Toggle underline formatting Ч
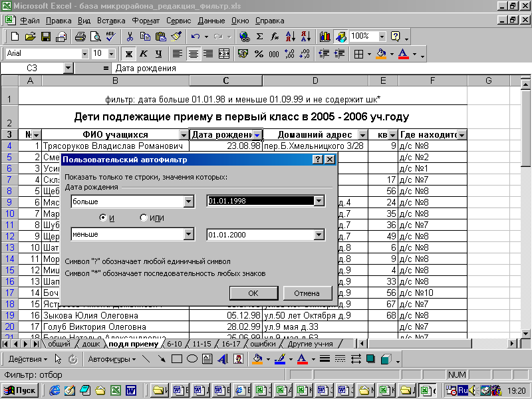This screenshot has height=399, width=532. pos(159,54)
